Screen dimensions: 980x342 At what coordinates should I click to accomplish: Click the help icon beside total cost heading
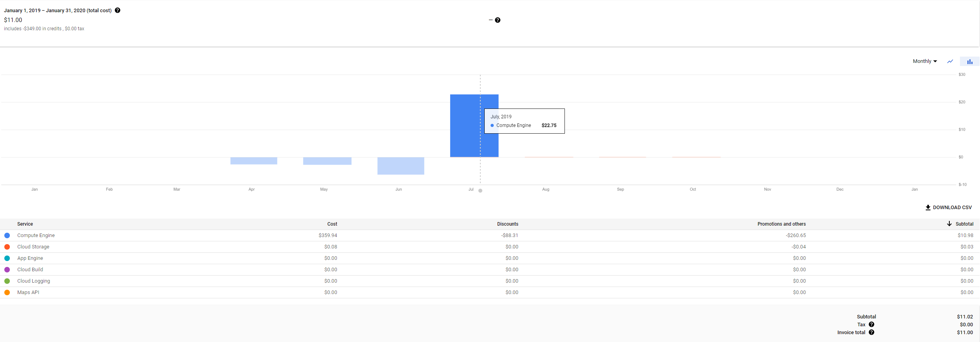[x=118, y=11]
